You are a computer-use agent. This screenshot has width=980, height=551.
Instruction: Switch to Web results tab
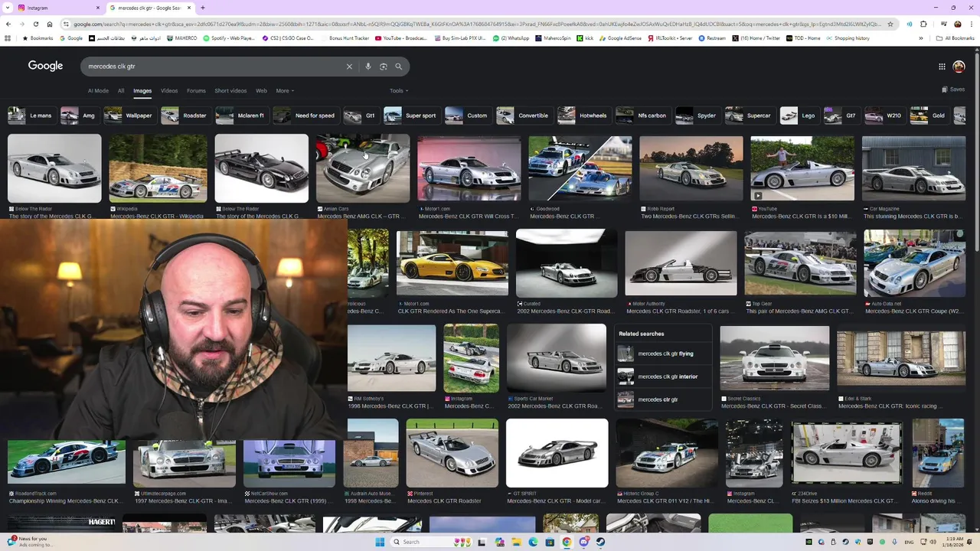261,90
